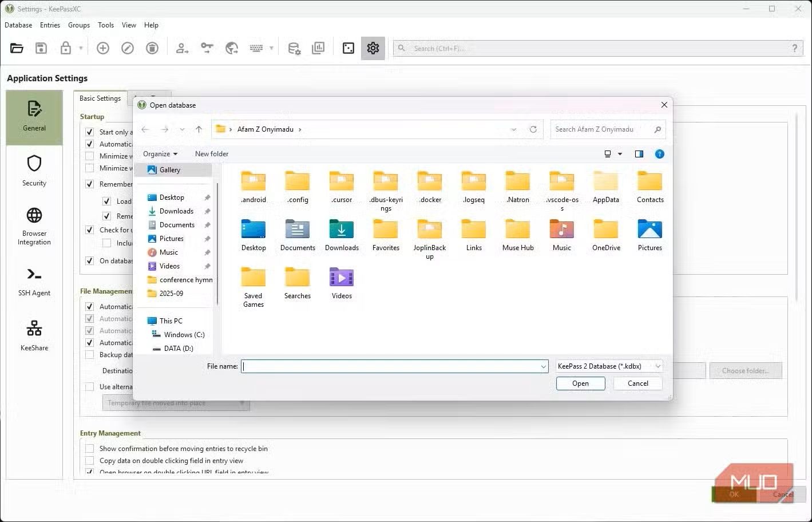Go up one folder level arrow

[199, 129]
